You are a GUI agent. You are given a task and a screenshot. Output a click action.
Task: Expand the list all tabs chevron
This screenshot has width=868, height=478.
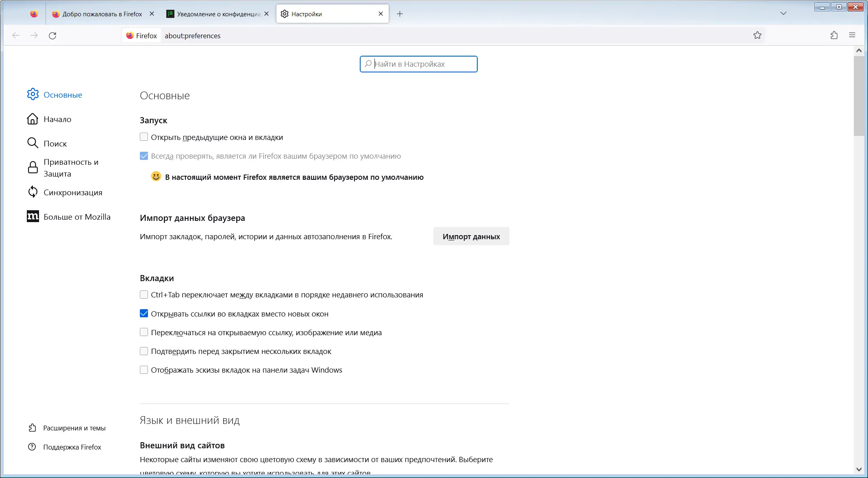tap(783, 13)
